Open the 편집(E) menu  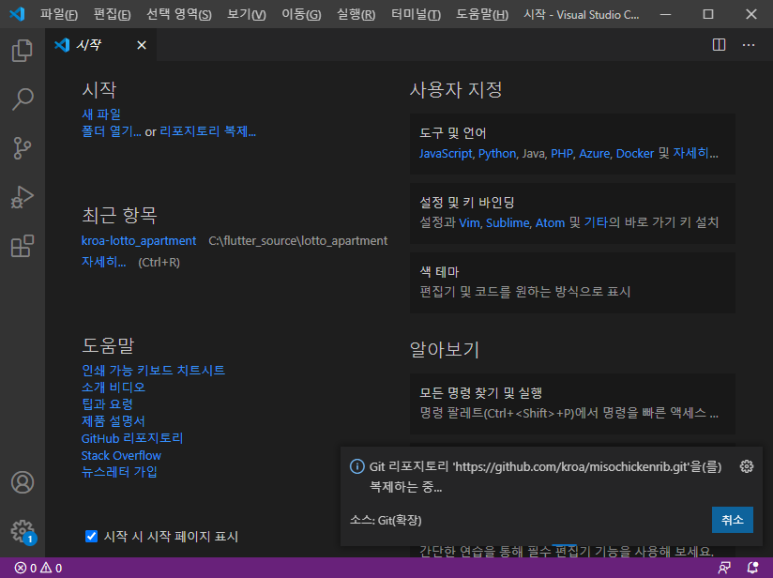click(x=112, y=14)
